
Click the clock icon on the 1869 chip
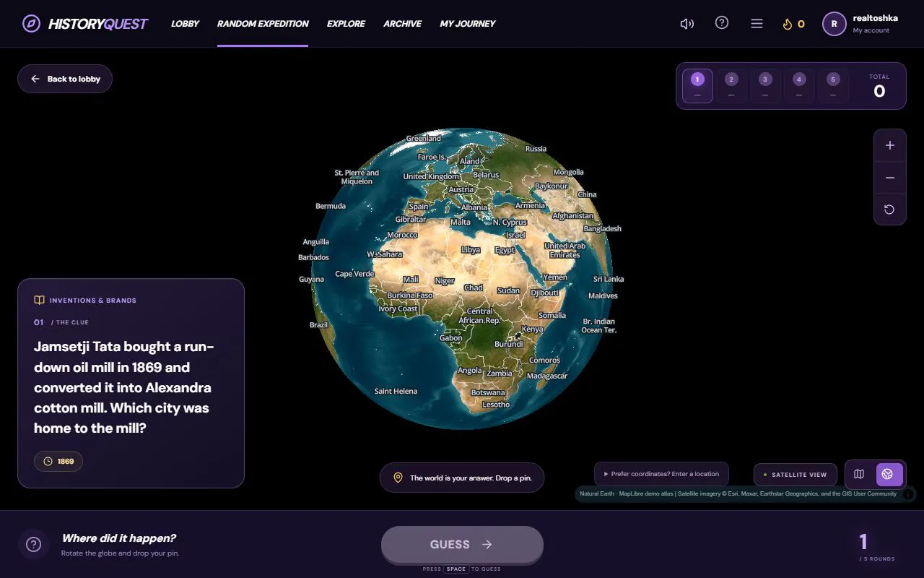tap(48, 461)
